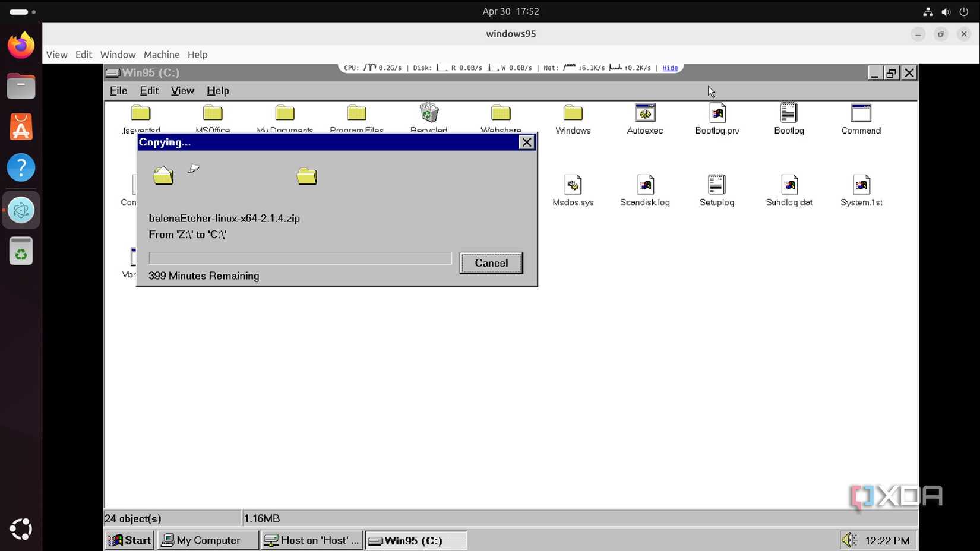
Task: Select the Recycled bin icon
Action: click(429, 113)
